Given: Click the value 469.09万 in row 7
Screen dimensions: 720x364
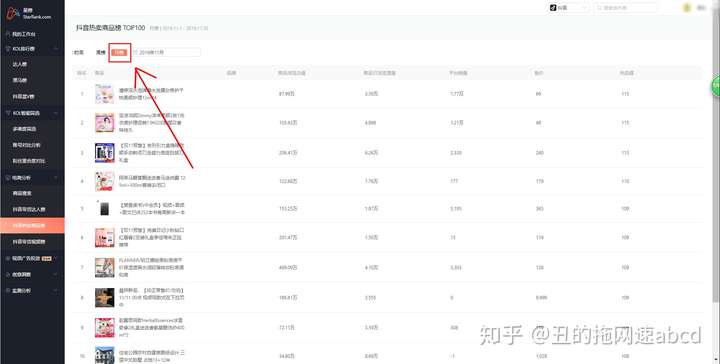Looking at the screenshot, I should pos(289,268).
